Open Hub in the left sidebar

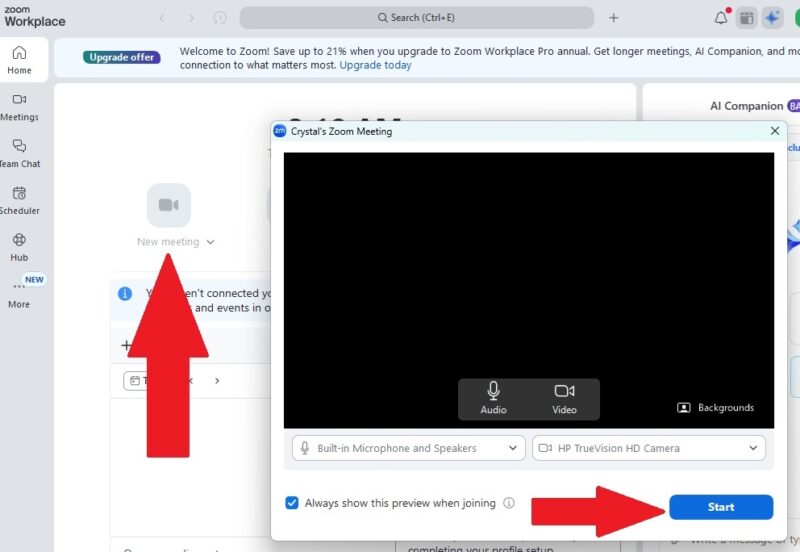point(19,247)
